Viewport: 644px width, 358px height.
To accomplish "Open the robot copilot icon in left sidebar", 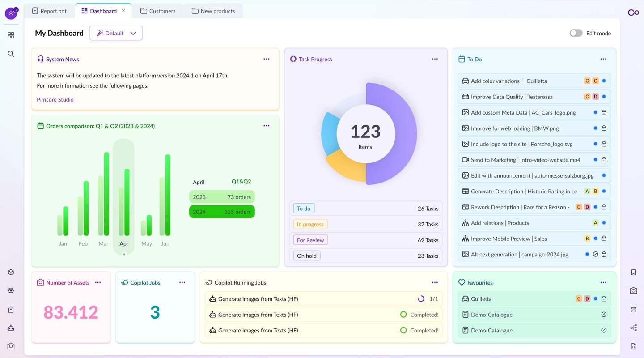I will (x=11, y=328).
